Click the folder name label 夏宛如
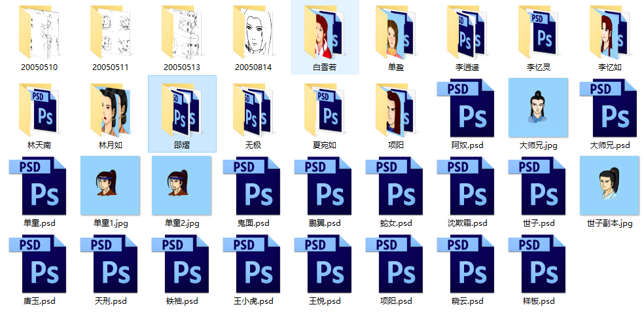Screen dimensions: 644x313 (325, 145)
